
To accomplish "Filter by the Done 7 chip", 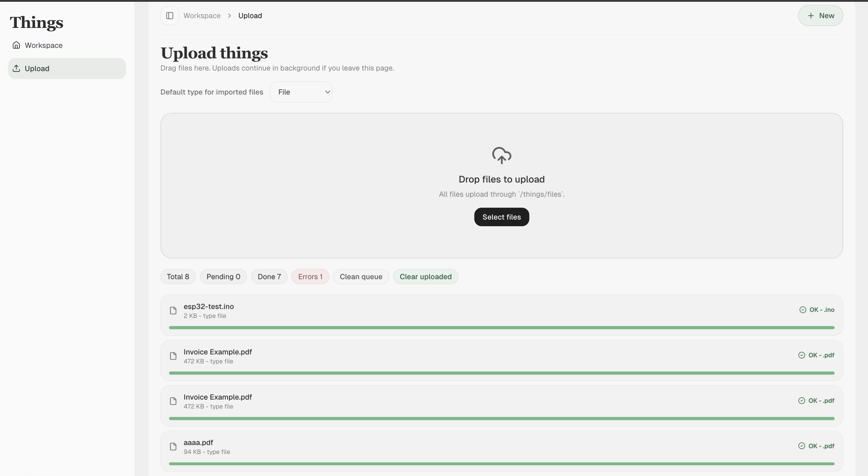I will [269, 276].
